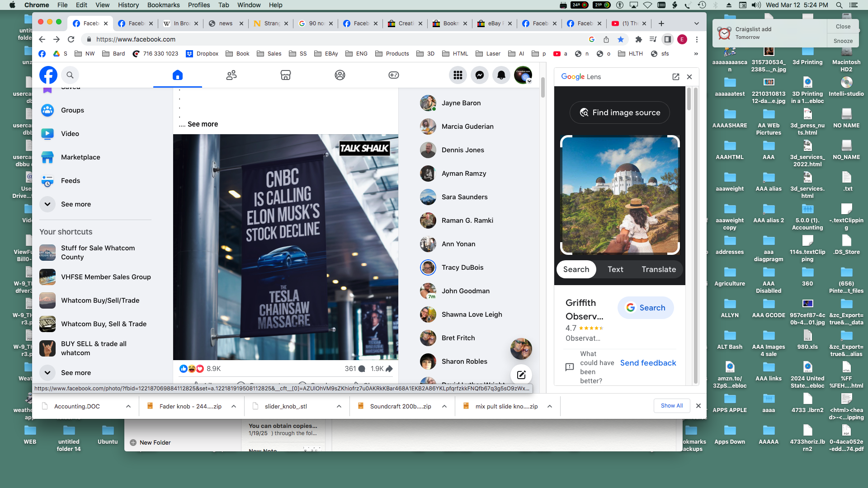Click the new message compose icon
The height and width of the screenshot is (488, 868).
coord(521,375)
